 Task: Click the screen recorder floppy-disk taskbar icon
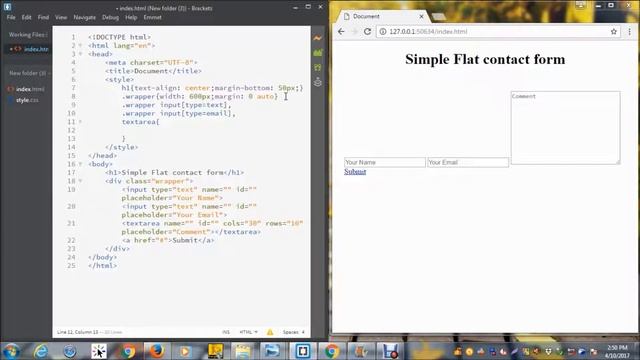click(x=390, y=351)
